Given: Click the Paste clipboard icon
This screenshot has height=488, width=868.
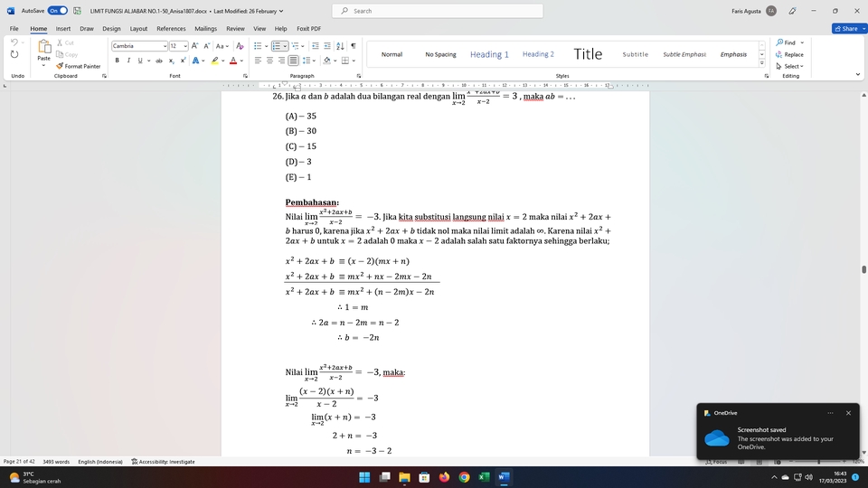Looking at the screenshot, I should click(43, 48).
